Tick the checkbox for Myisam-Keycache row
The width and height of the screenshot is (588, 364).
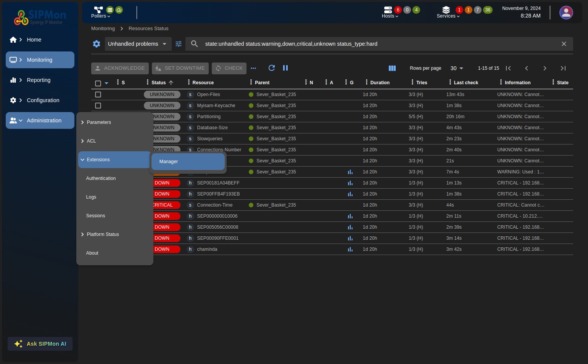(98, 106)
